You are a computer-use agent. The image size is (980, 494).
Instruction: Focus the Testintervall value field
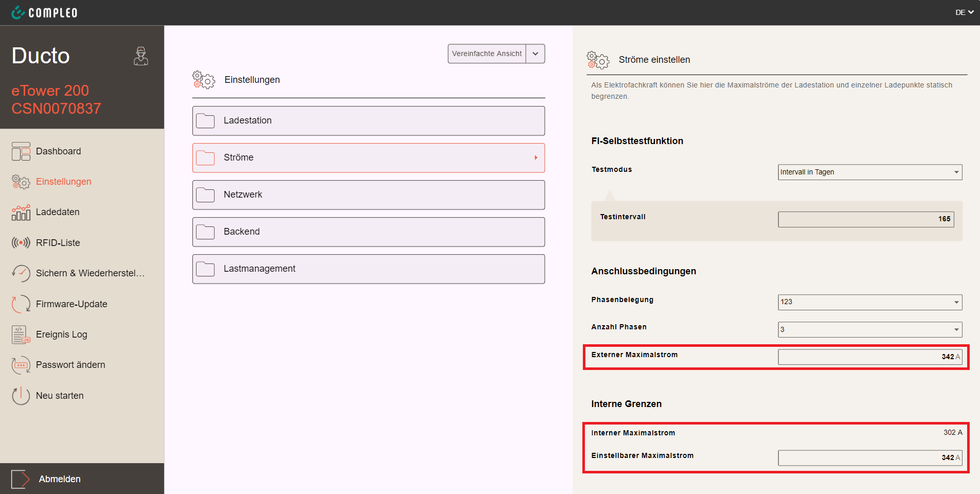[865, 219]
